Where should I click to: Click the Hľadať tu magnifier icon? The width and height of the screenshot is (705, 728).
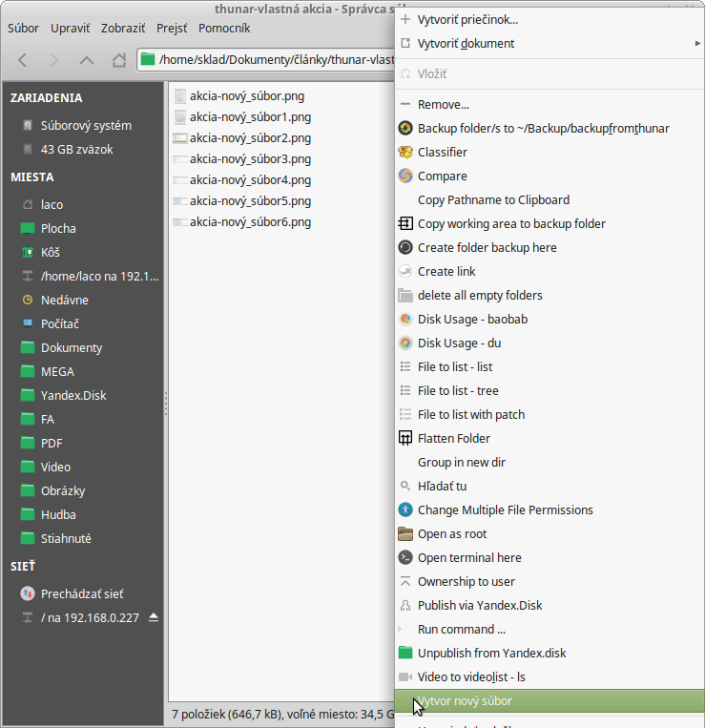(405, 486)
